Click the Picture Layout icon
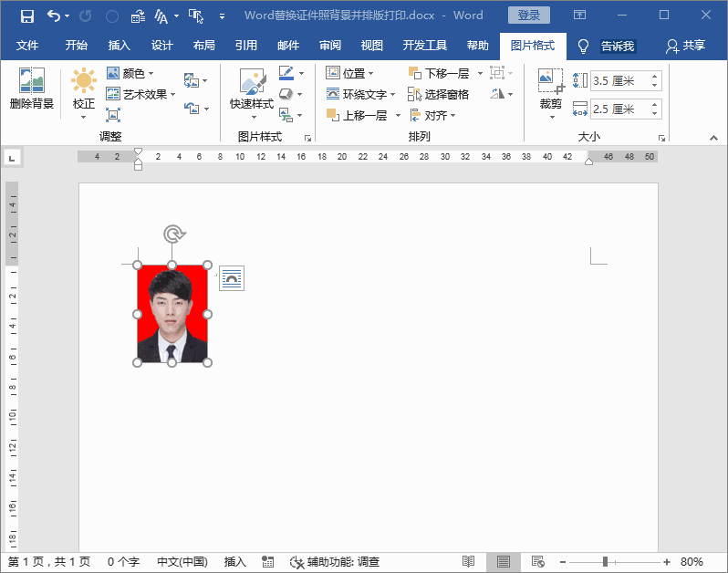Viewport: 728px width, 573px height. pos(286,115)
